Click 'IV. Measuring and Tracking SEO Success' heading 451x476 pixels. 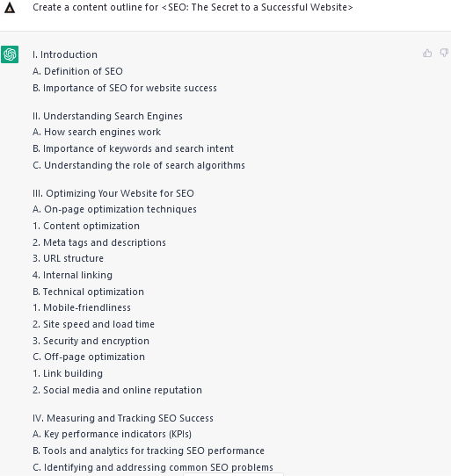point(123,418)
